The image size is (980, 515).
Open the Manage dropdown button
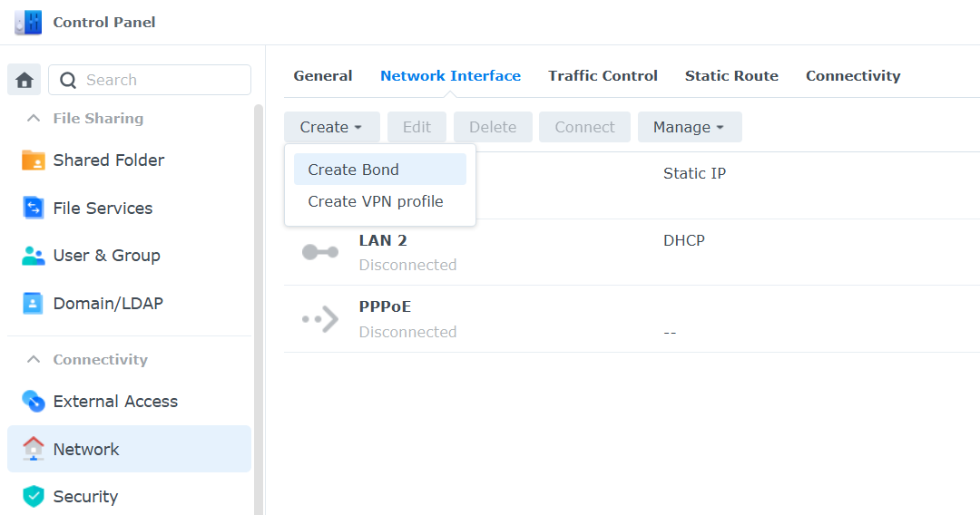pos(690,127)
